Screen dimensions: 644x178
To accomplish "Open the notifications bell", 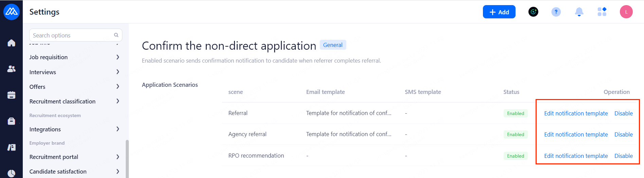I will click(579, 12).
